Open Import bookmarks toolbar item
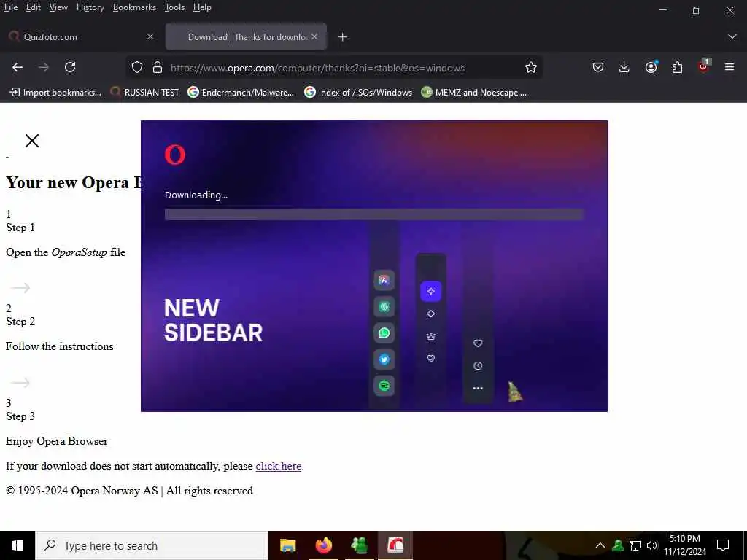Screen dimensions: 747x560 [55, 93]
